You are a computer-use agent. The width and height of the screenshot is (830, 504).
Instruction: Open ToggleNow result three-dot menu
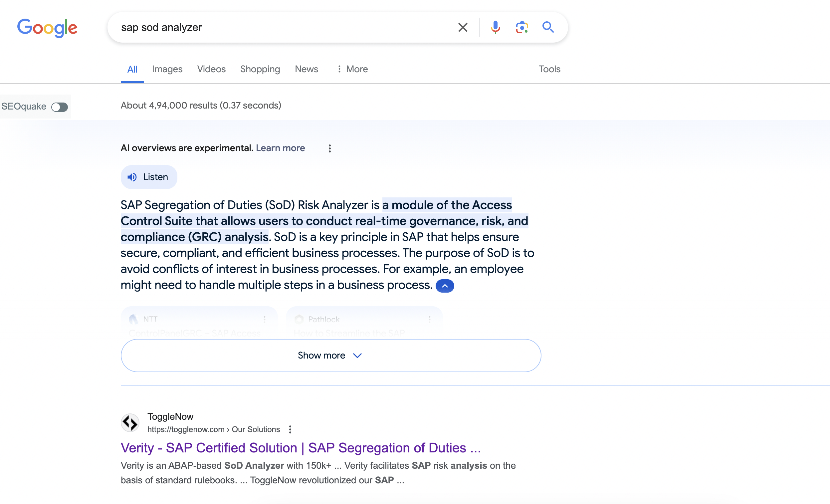pos(290,429)
